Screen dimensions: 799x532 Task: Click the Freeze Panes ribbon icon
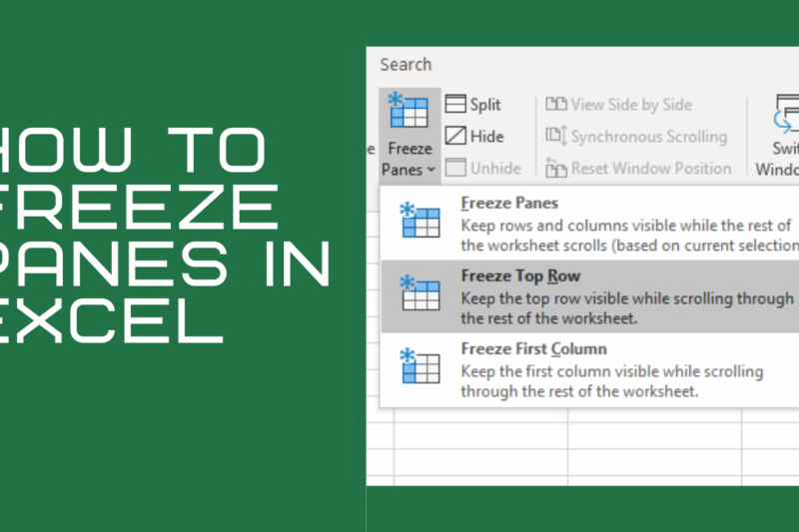click(x=410, y=112)
